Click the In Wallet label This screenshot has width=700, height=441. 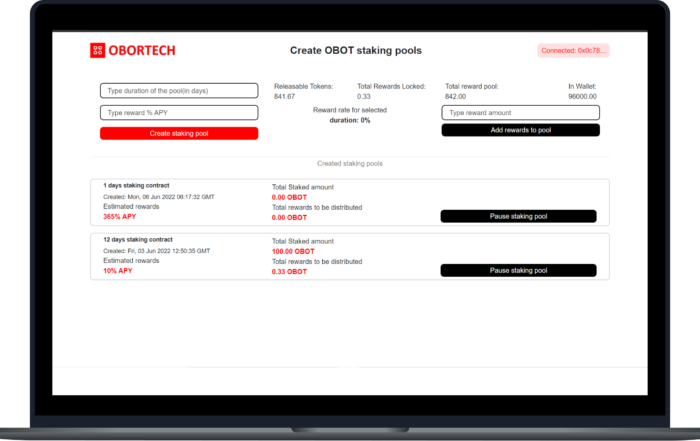click(582, 86)
